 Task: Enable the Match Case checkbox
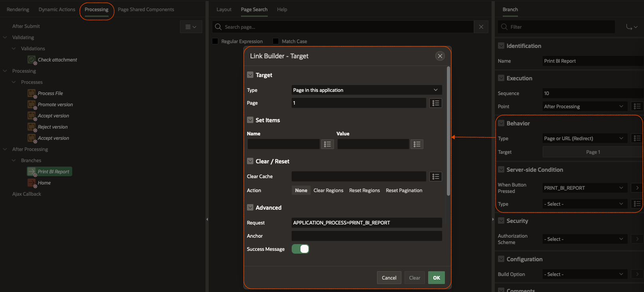pyautogui.click(x=276, y=41)
